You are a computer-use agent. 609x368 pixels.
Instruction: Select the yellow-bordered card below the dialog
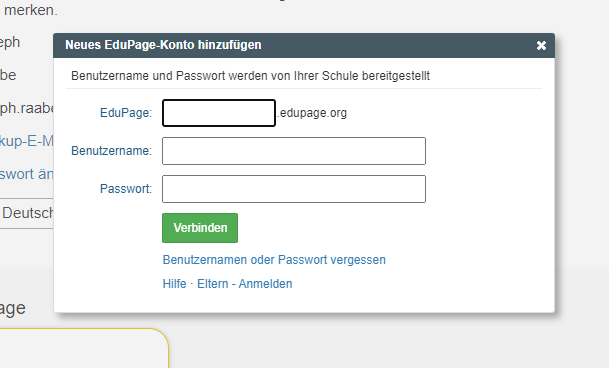[84, 348]
